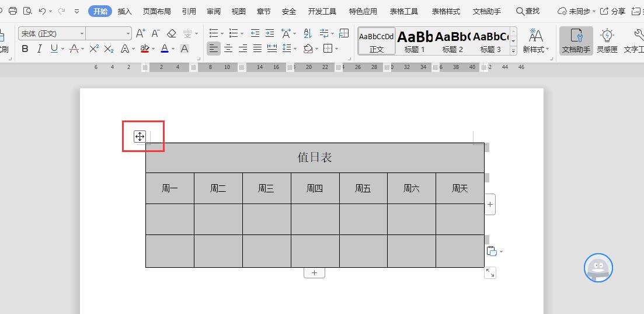
Task: Set center text alignment
Action: tap(228, 49)
